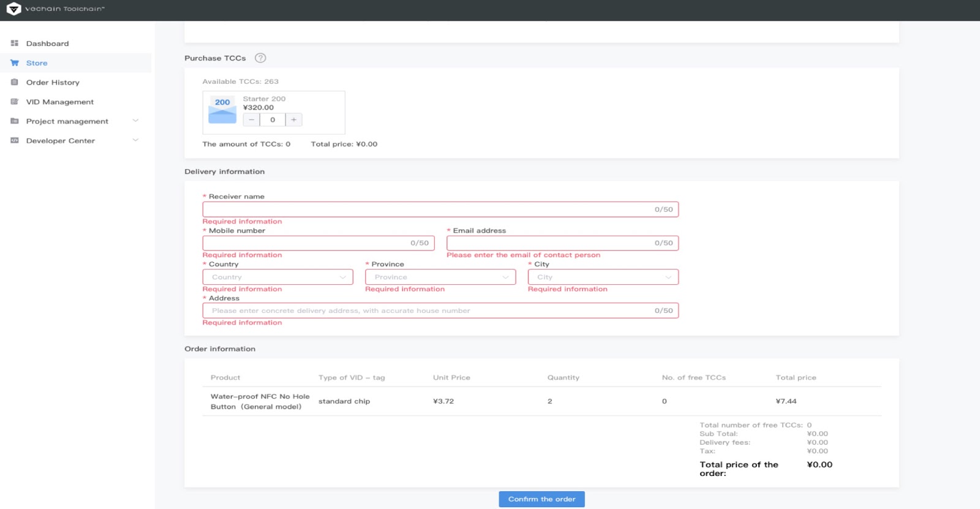Click the Email address input field
This screenshot has width=980, height=509.
coord(562,243)
